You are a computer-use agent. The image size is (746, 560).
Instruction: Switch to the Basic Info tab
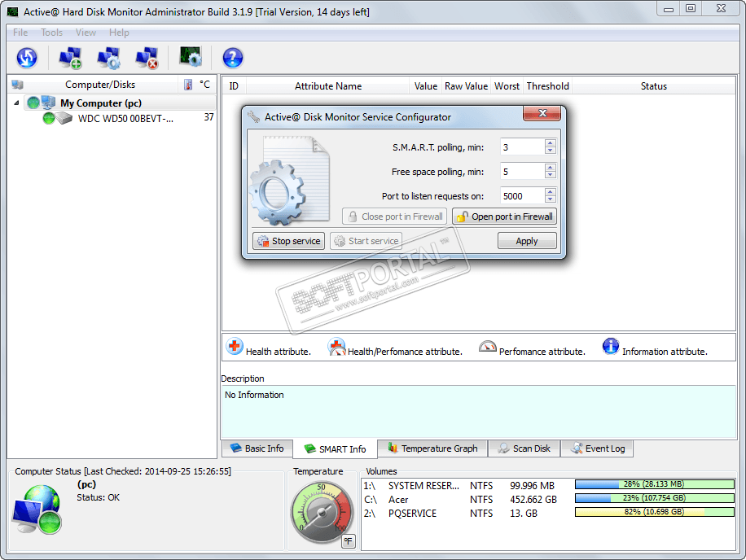pyautogui.click(x=257, y=448)
